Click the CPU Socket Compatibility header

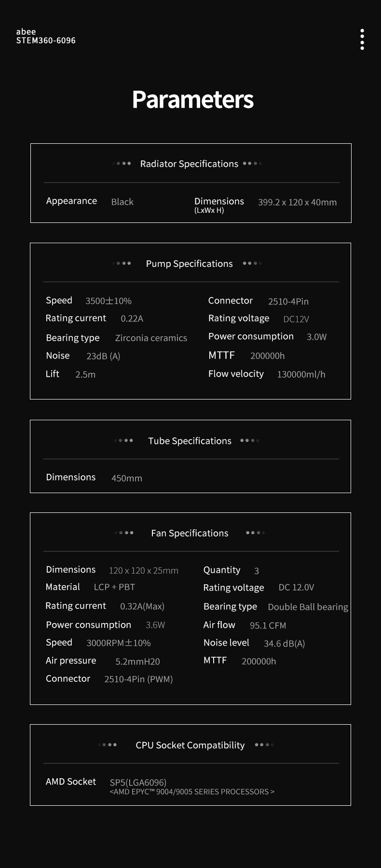point(190,745)
